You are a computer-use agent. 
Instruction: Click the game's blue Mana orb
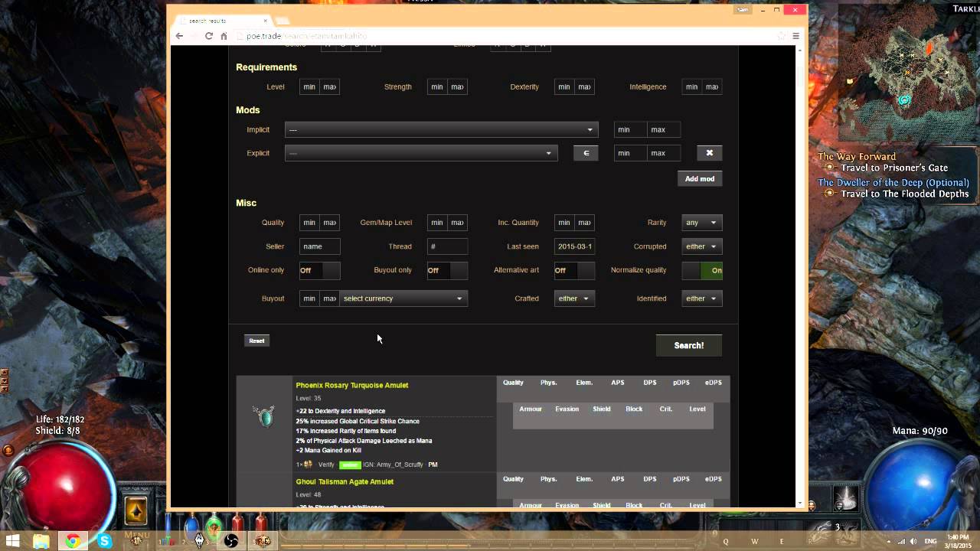(919, 490)
